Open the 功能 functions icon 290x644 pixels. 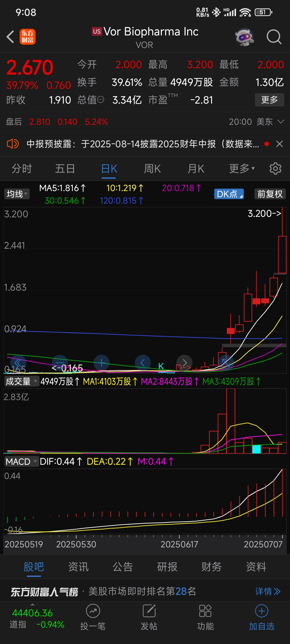205,611
